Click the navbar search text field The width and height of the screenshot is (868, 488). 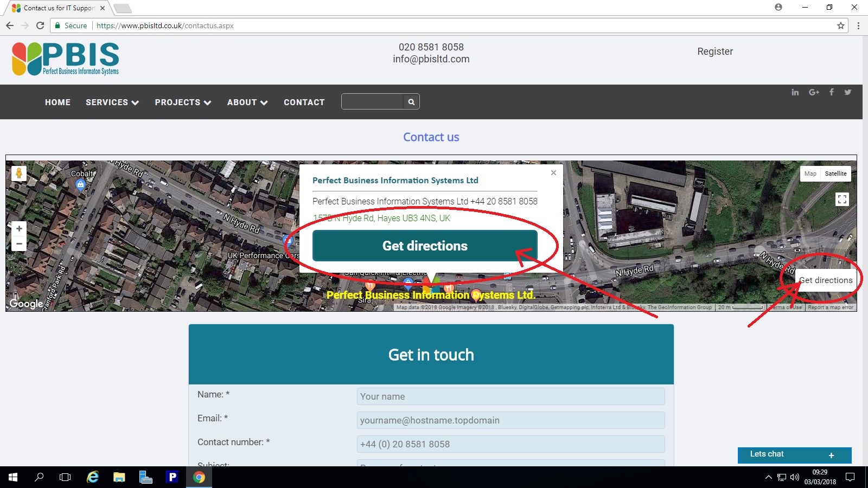pyautogui.click(x=373, y=101)
